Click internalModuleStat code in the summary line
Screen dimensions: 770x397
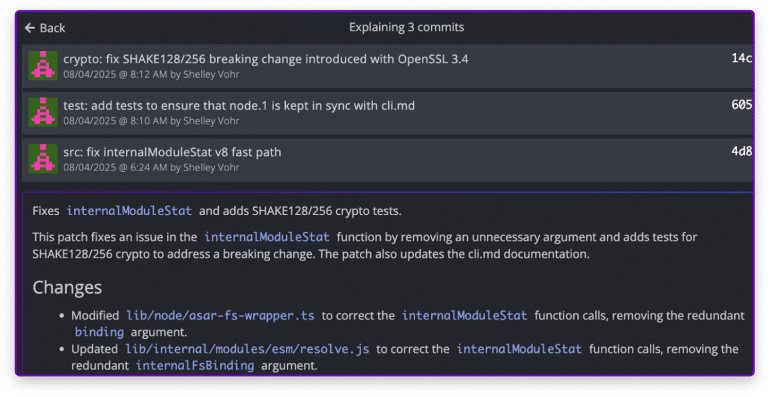click(129, 211)
